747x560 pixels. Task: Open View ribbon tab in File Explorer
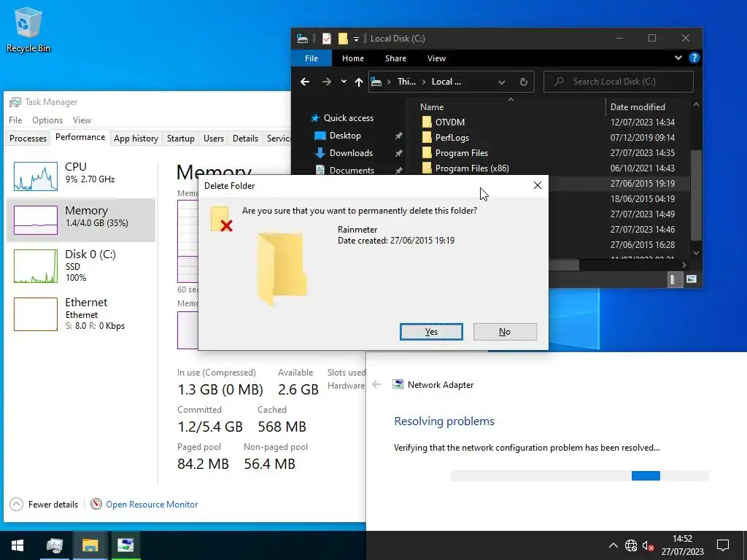coord(436,58)
